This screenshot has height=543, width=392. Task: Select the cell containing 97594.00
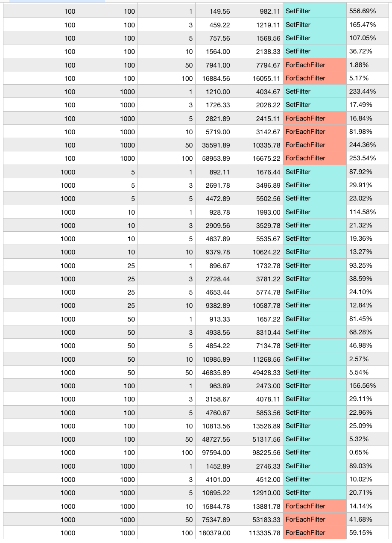[x=214, y=452]
